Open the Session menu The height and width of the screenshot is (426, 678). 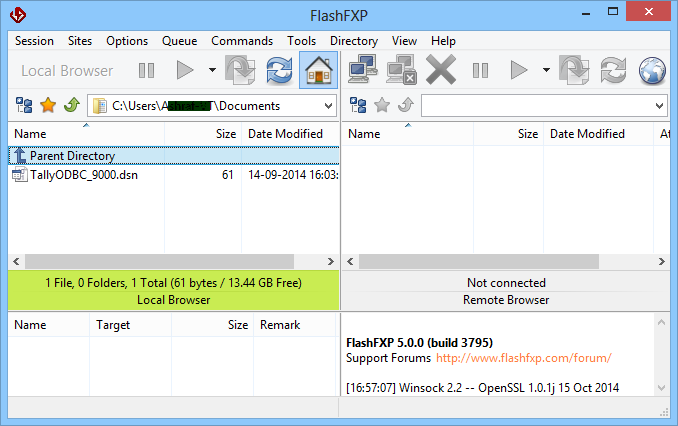34,41
